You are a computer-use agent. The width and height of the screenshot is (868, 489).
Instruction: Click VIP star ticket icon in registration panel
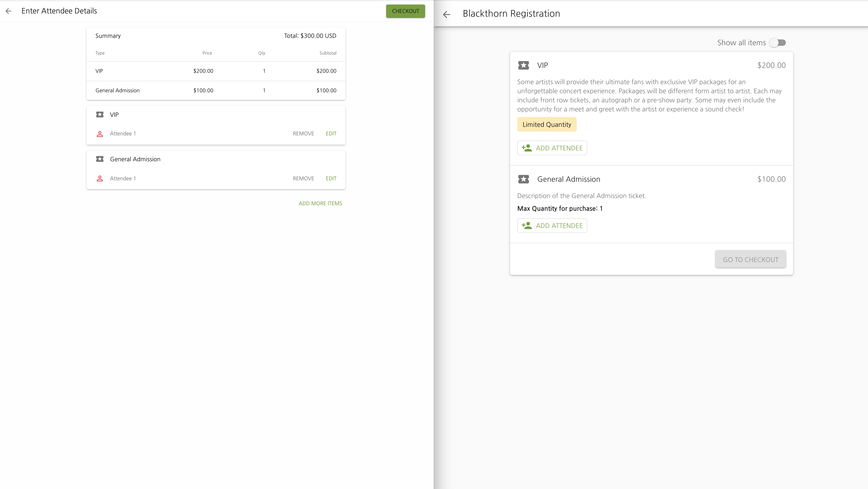tap(523, 65)
